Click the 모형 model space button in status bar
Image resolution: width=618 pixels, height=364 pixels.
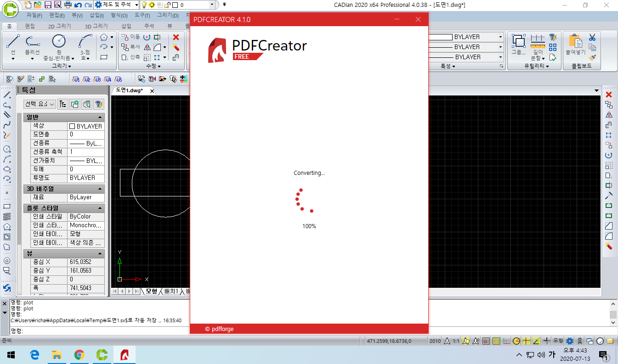click(x=558, y=341)
